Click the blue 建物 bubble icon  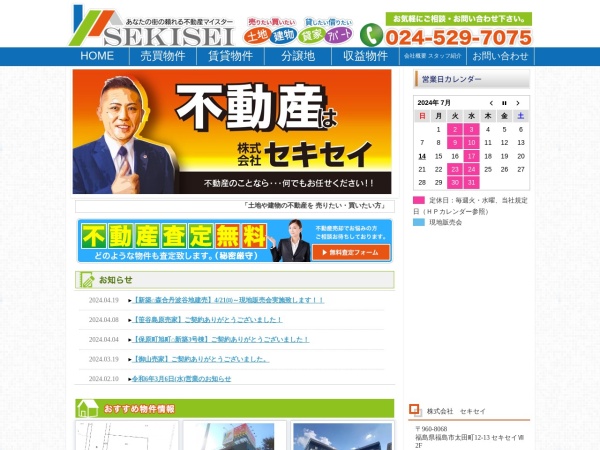pos(284,36)
